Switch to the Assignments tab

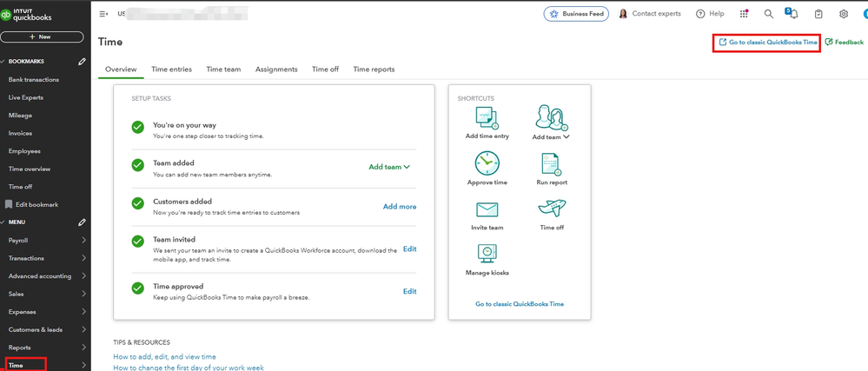point(276,70)
